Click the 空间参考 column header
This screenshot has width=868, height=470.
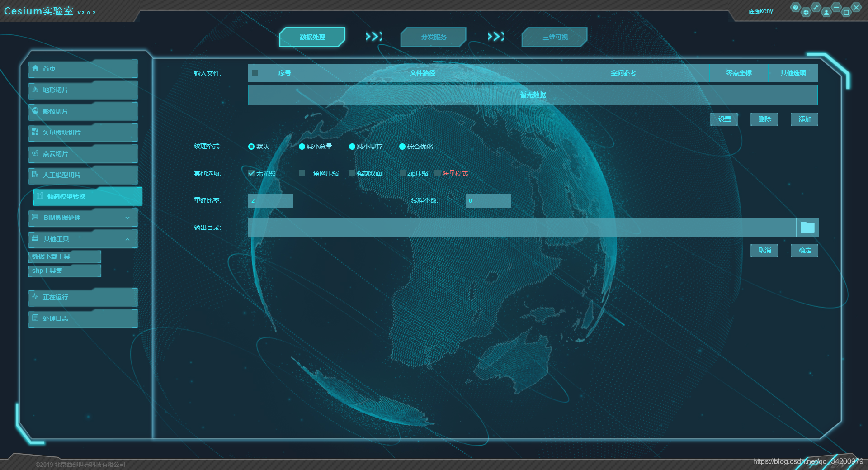[x=623, y=73]
